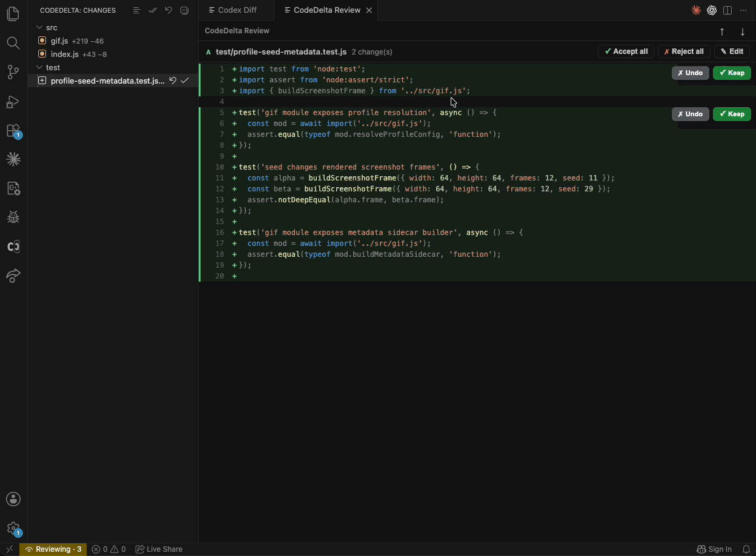Screen dimensions: 756x556
Task: Click line 16 'metadata sidecar builder' test
Action: point(381,233)
